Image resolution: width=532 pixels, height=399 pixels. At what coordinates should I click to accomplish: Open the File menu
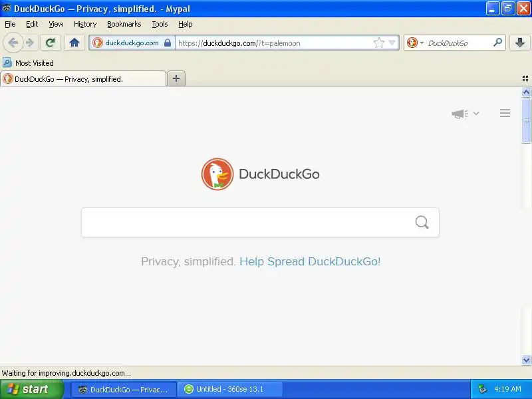(10, 24)
